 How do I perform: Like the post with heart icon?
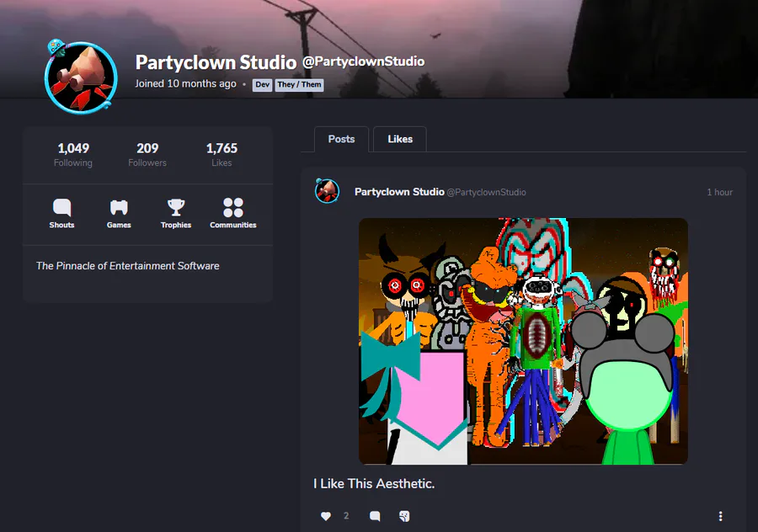pos(326,516)
